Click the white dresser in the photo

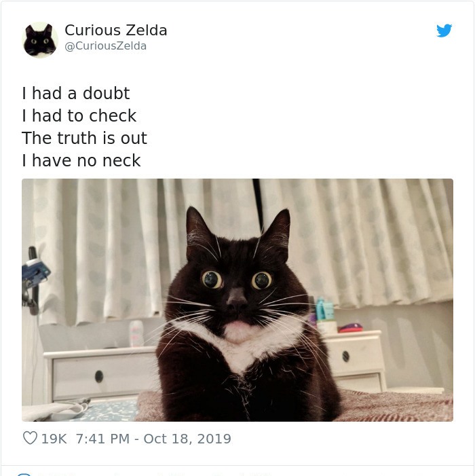100,375
